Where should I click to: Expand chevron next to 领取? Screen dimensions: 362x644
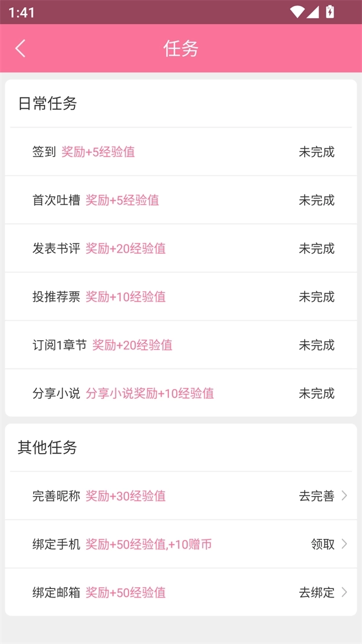point(345,544)
